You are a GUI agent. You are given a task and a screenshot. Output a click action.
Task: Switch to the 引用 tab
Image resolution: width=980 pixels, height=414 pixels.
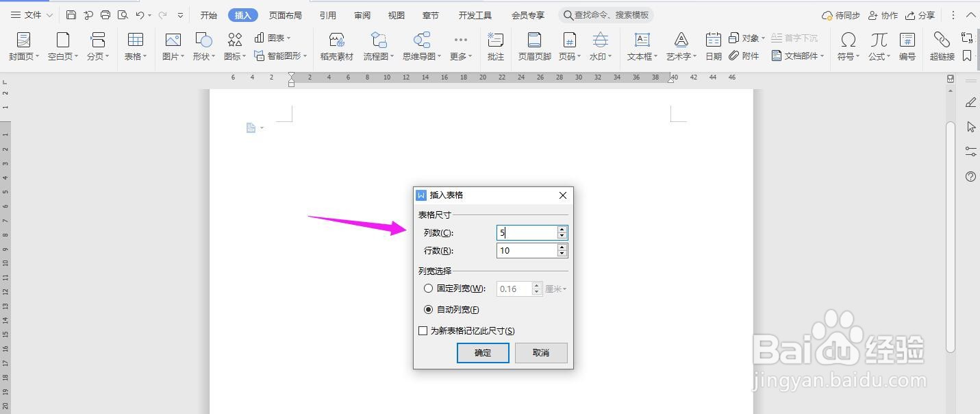point(327,15)
